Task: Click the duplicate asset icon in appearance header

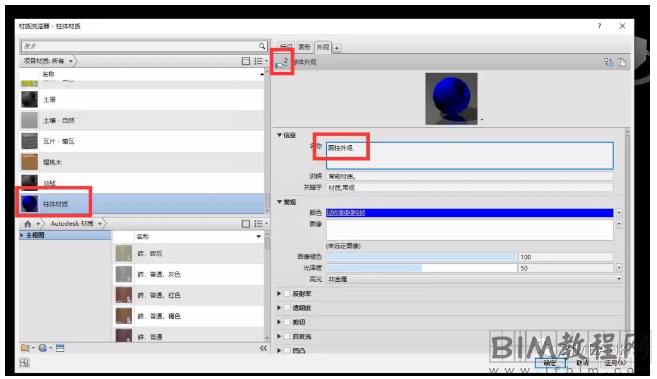Action: [x=622, y=62]
